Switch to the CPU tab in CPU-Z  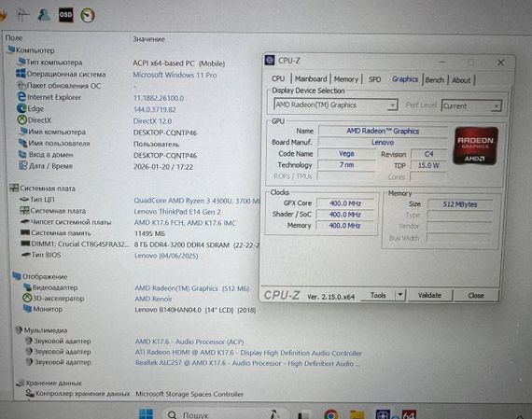pos(278,78)
